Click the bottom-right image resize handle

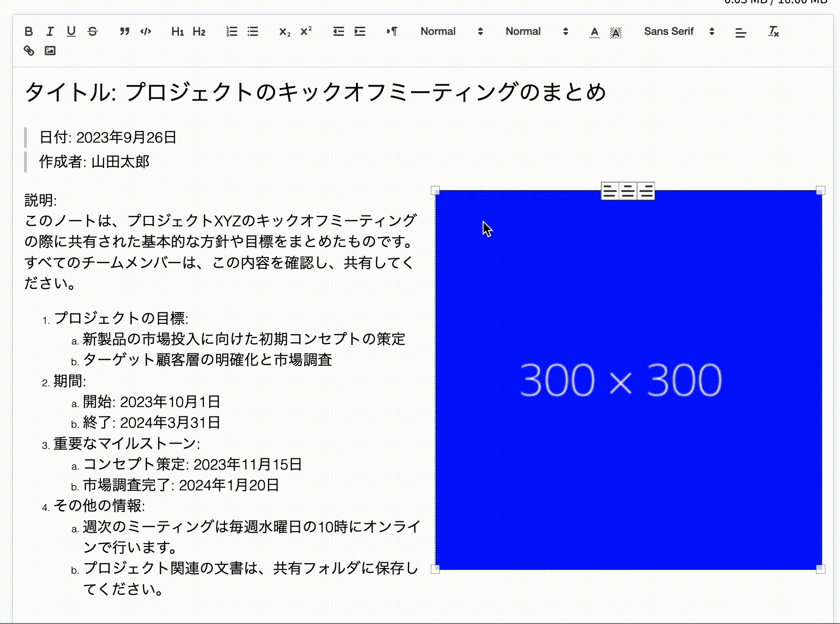pos(821,569)
